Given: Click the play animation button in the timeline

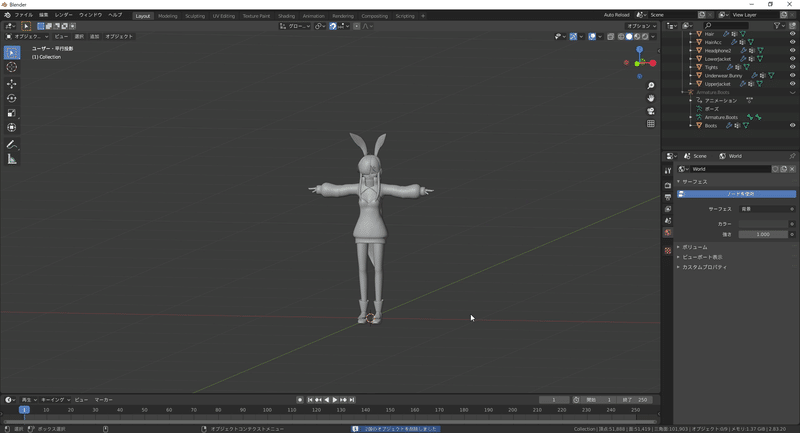Looking at the screenshot, I should 335,400.
